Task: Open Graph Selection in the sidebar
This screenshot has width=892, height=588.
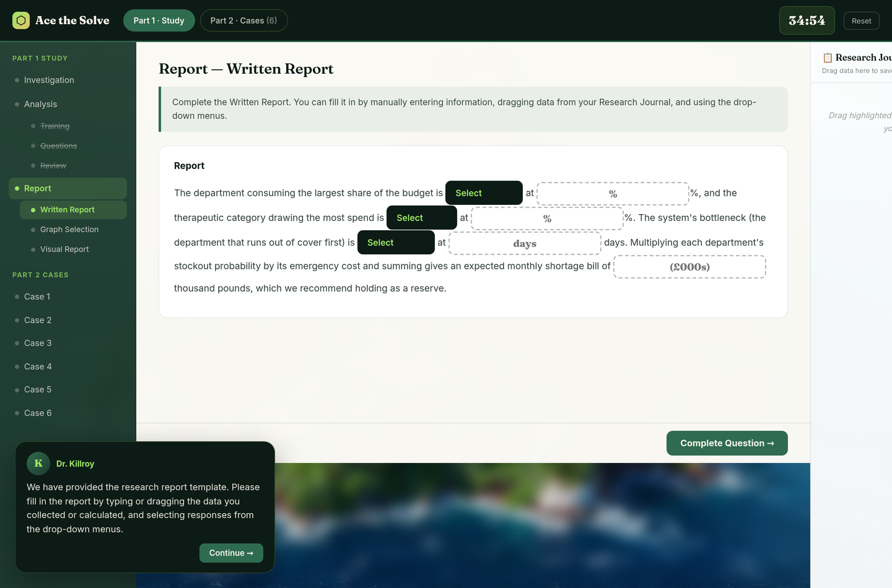Action: (x=73, y=230)
